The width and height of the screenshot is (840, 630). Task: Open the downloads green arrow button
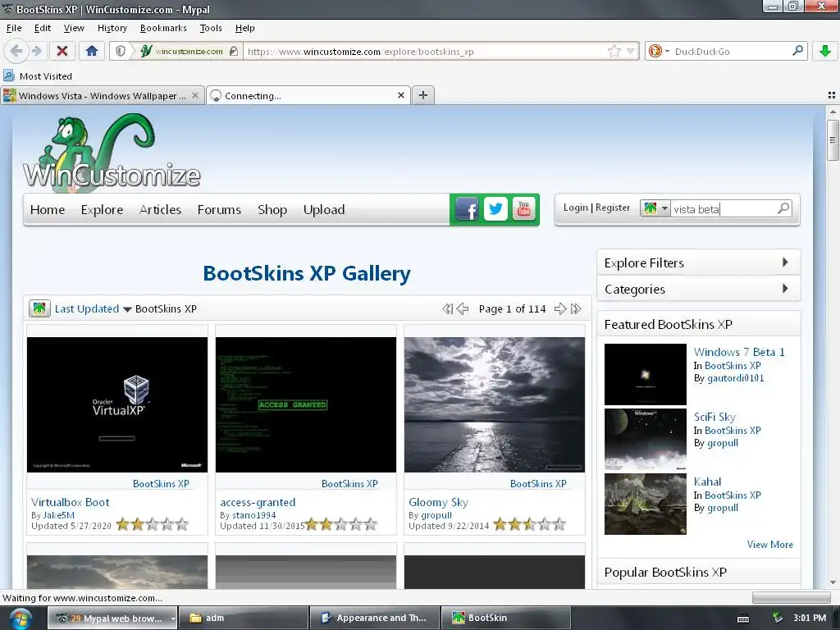tap(825, 51)
